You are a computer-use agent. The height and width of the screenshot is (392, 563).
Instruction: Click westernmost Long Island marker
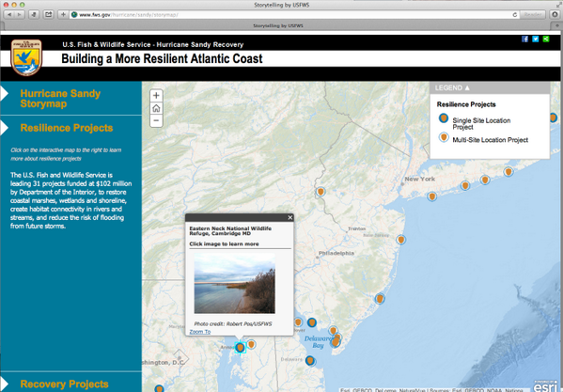(432, 196)
